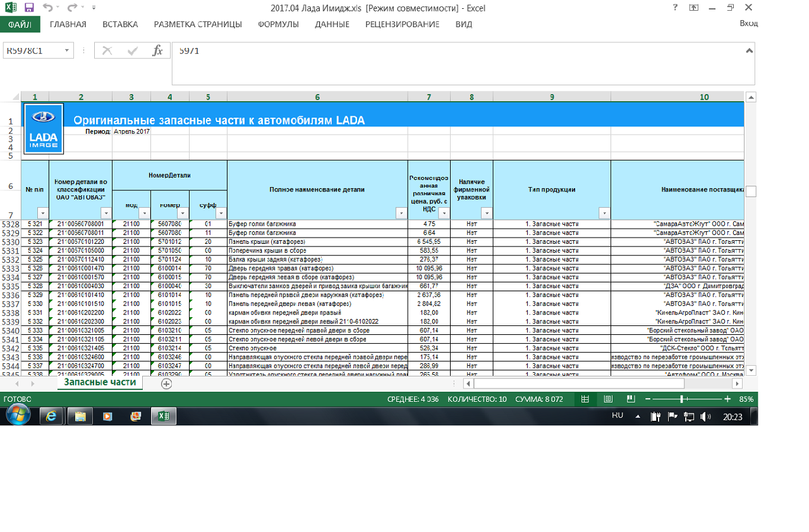Viewport: 809px width, 532px height.
Task: Select the Запасные части sheet tab
Action: tap(99, 383)
